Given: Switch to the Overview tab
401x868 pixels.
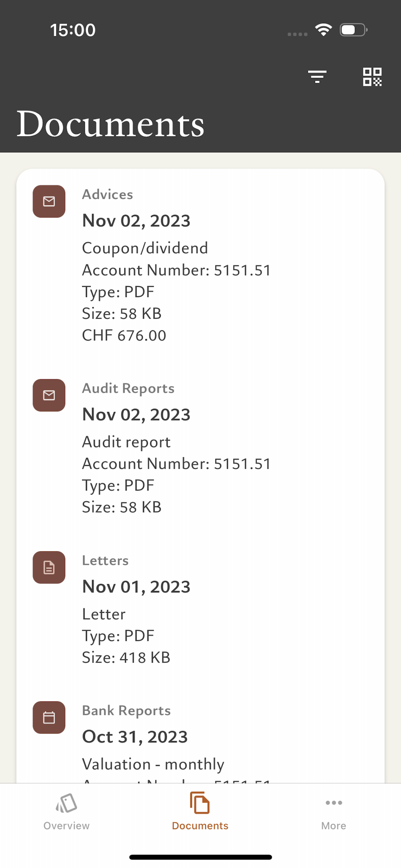Looking at the screenshot, I should pyautogui.click(x=66, y=825).
